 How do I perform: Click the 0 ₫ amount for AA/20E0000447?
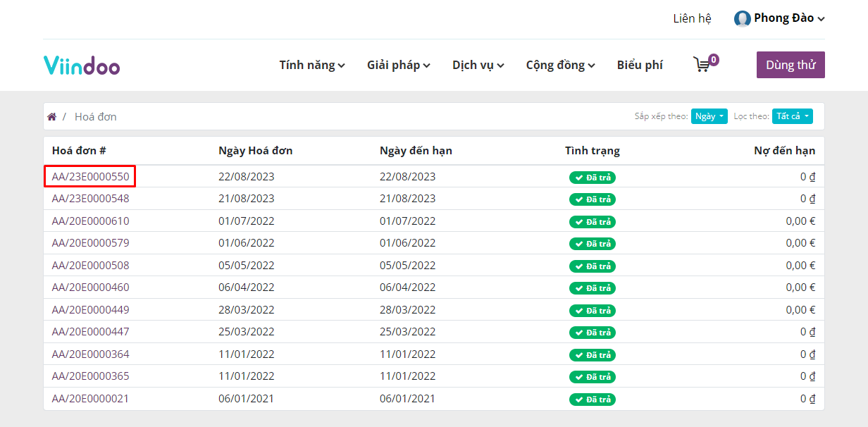point(807,332)
